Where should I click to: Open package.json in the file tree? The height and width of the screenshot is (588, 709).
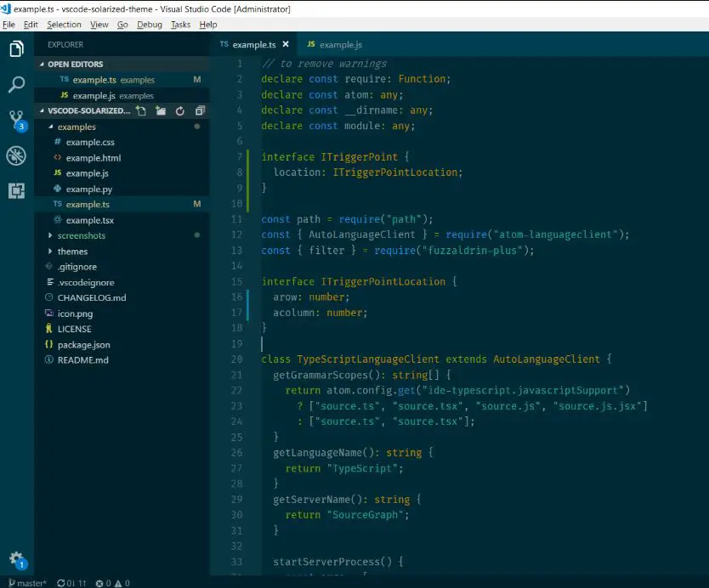click(x=122, y=345)
